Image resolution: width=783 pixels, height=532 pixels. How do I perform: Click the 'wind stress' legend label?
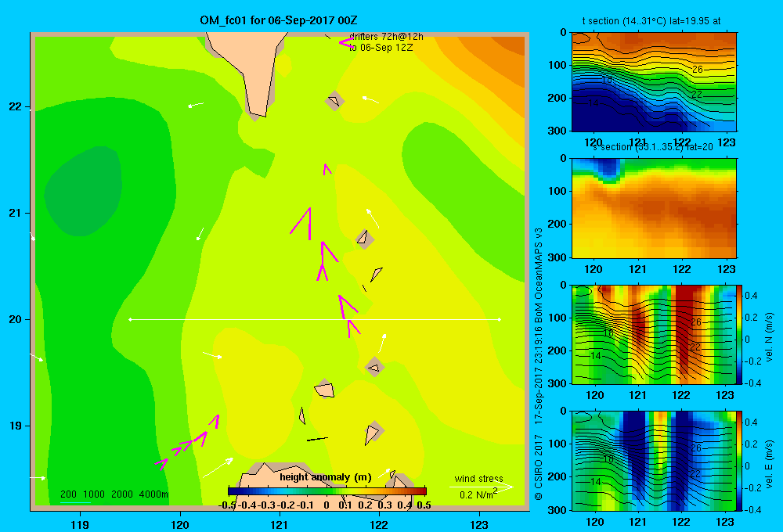pos(478,478)
